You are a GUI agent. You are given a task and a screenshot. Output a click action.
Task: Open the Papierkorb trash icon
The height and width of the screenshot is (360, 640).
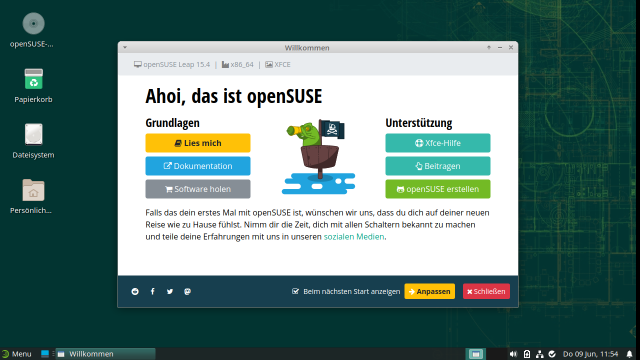pos(33,86)
